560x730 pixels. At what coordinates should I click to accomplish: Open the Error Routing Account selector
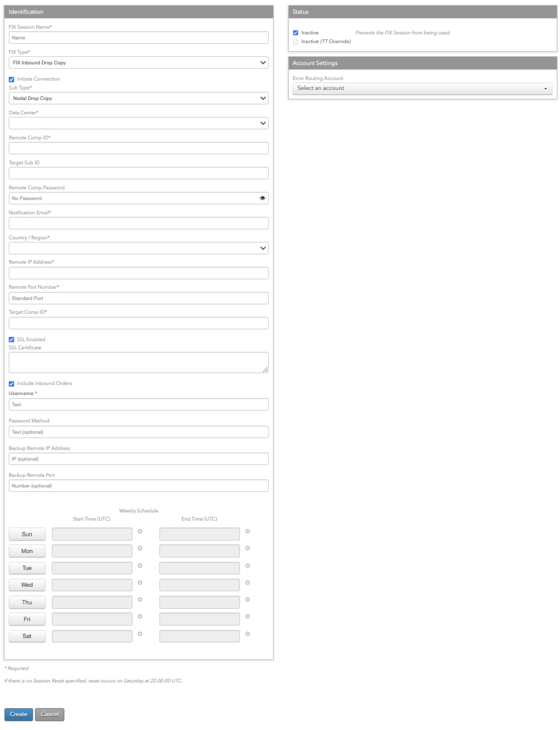click(x=422, y=88)
